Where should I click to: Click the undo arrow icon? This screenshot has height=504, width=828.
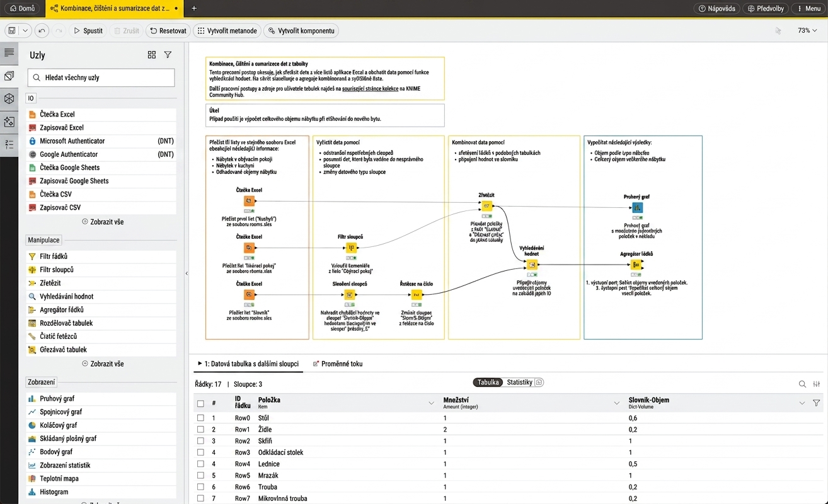click(x=42, y=31)
